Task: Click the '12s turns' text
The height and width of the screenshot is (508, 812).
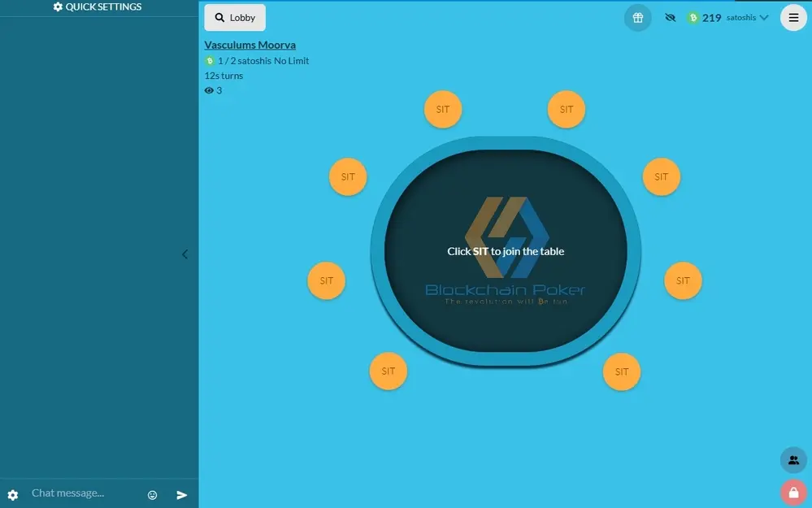Action: 224,76
